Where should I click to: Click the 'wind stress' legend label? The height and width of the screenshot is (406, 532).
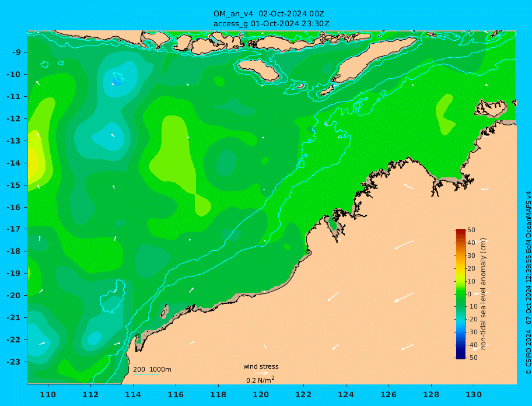pyautogui.click(x=261, y=367)
